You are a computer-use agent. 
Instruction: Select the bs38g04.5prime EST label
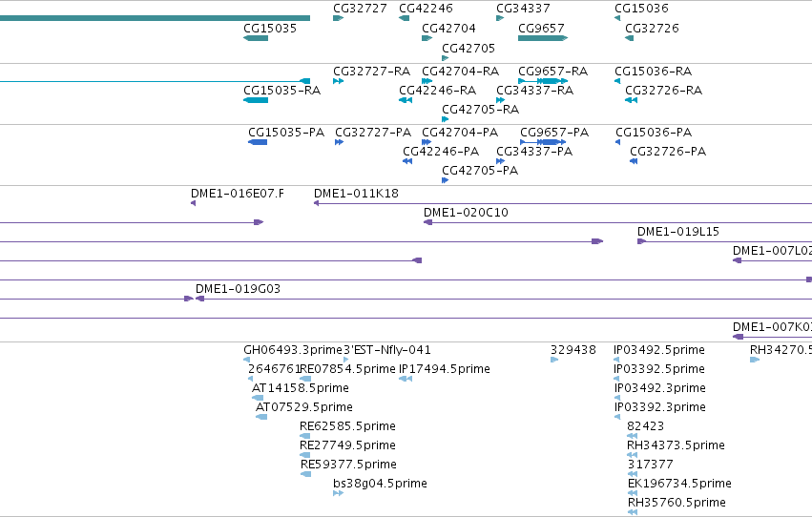click(380, 484)
